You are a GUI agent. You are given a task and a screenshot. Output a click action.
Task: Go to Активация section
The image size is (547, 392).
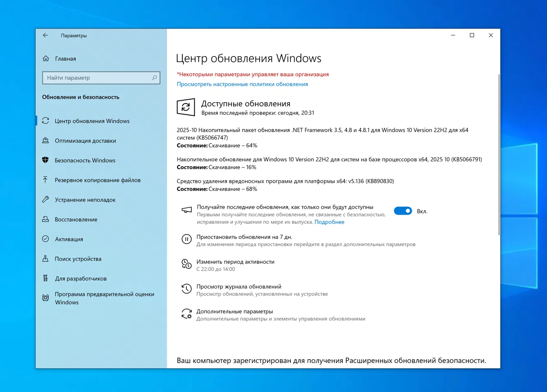click(69, 239)
